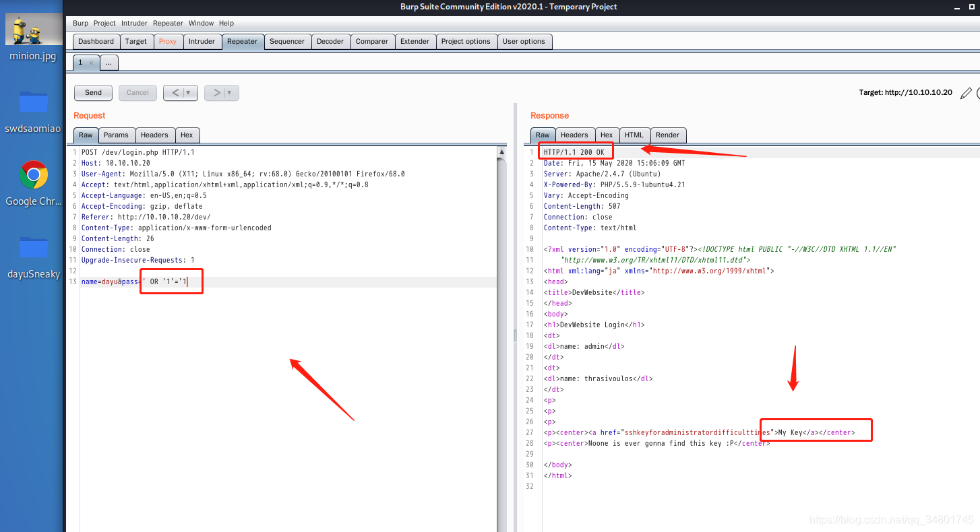Open the dayuSneaky desktop folder
Screen dimensions: 980x532
click(x=32, y=256)
